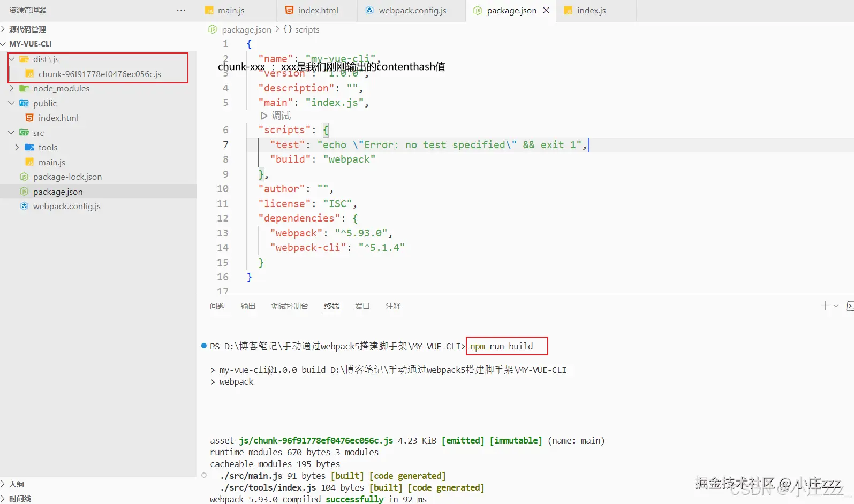Click the dist\js folder icon
Image resolution: width=854 pixels, height=504 pixels.
click(24, 59)
